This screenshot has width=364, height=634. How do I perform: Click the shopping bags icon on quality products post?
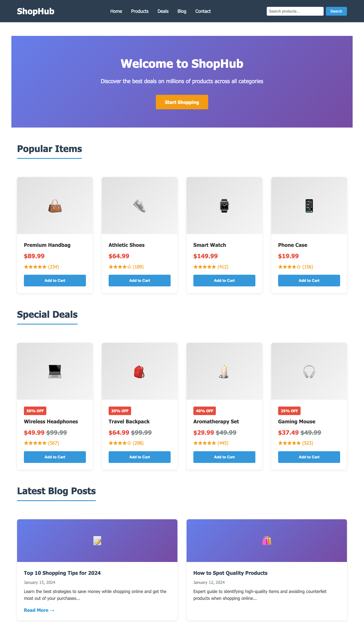tap(267, 540)
